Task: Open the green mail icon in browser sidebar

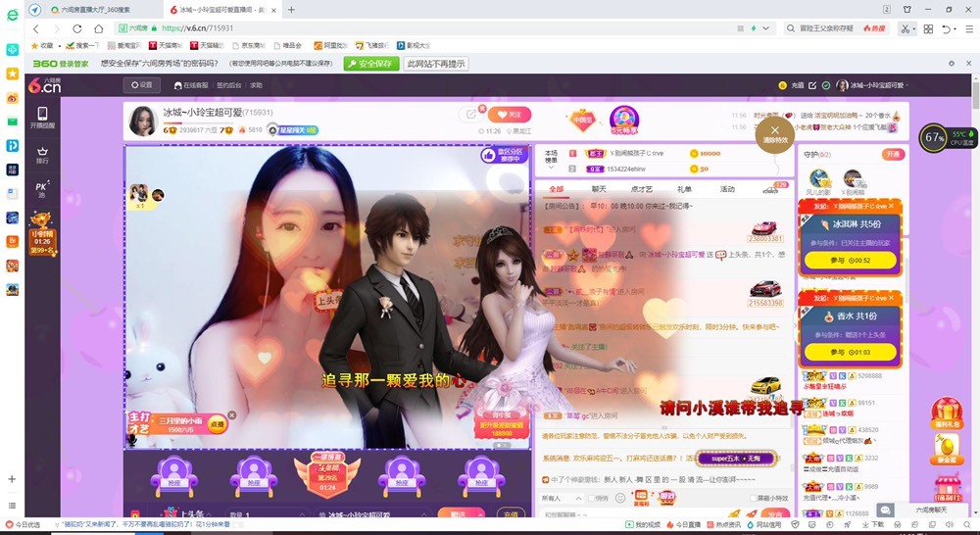Action: tap(12, 122)
